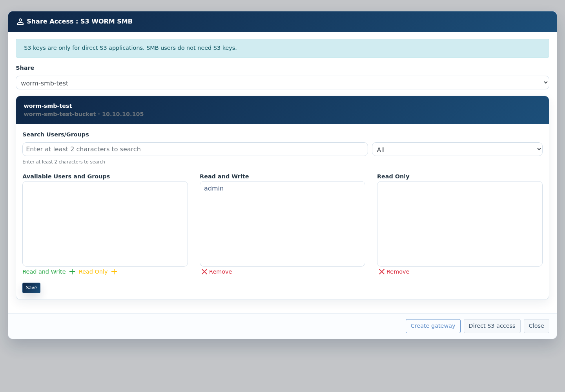Add selection via green Read and Write link

44,272
